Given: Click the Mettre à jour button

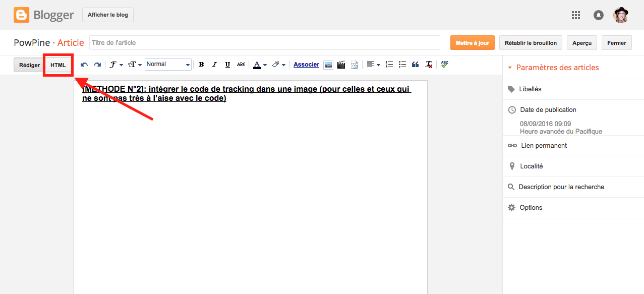Looking at the screenshot, I should (472, 43).
